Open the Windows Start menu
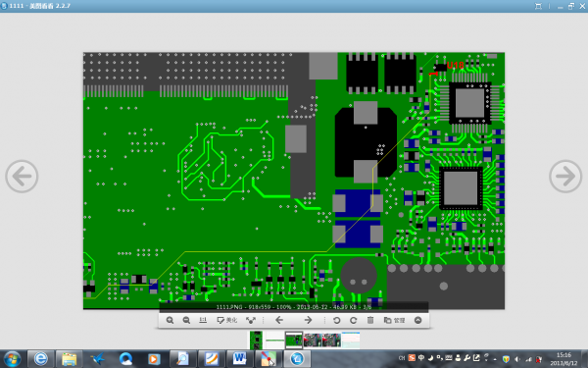 pos(12,359)
